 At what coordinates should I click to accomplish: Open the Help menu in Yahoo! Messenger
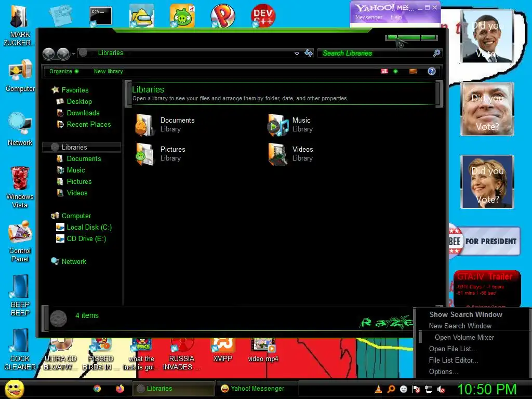point(395,17)
